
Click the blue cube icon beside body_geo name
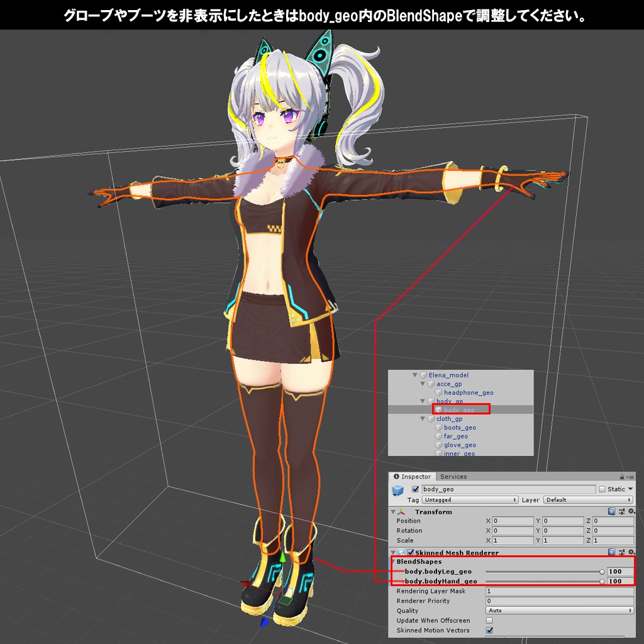point(398,489)
